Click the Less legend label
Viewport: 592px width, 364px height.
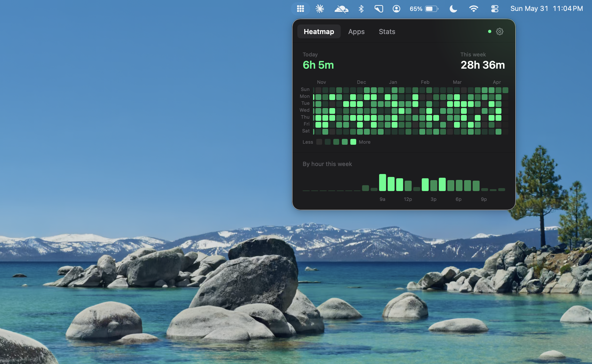pyautogui.click(x=308, y=142)
